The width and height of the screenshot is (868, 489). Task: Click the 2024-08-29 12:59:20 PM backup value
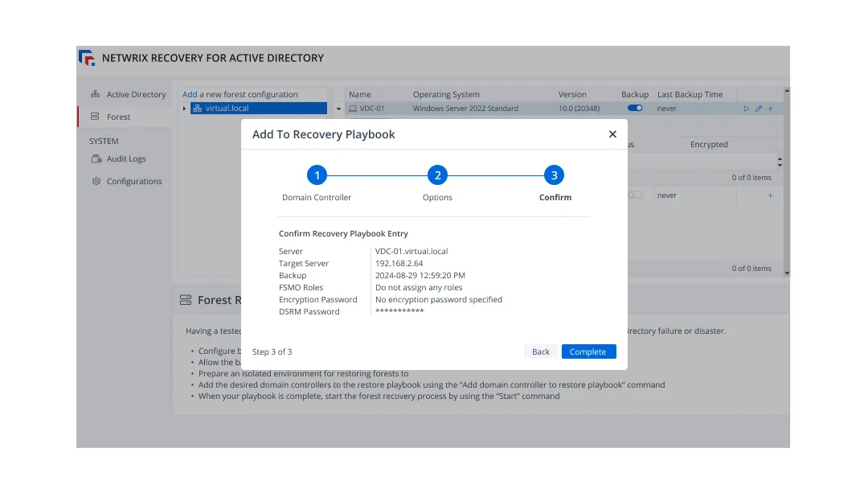tap(420, 275)
